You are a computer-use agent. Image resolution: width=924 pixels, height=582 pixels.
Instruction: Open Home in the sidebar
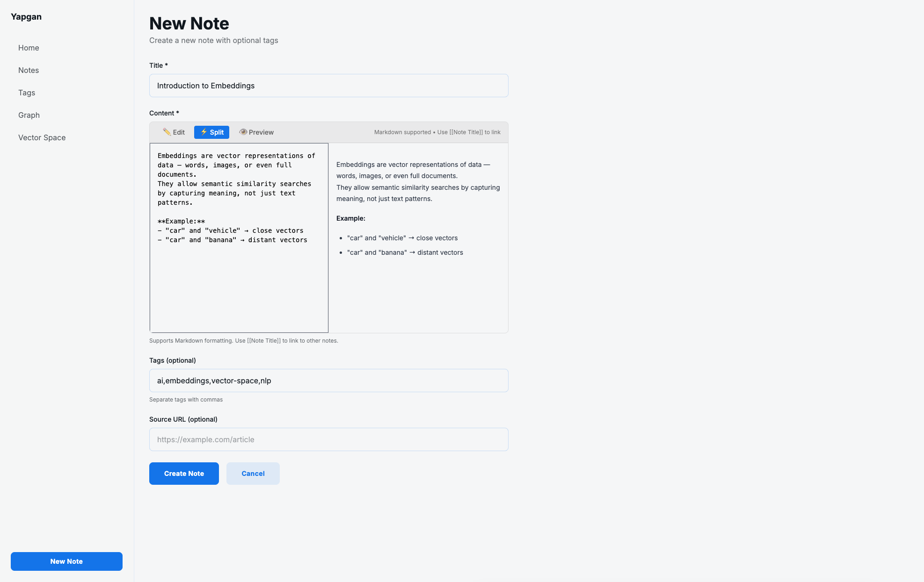pos(29,48)
